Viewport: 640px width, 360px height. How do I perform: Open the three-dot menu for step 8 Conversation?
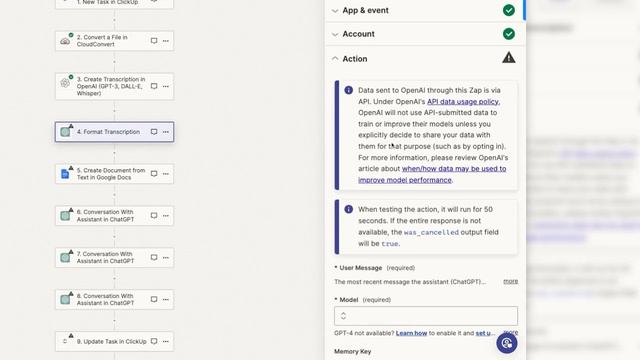166,300
